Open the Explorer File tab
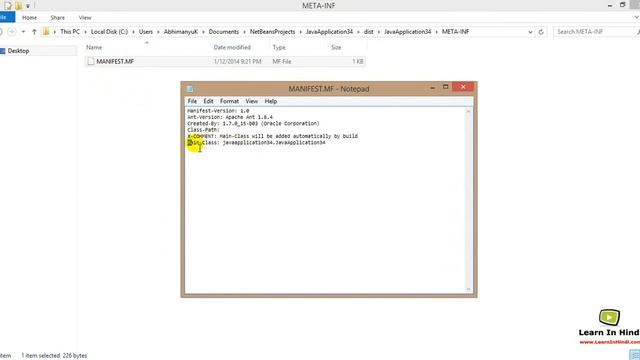The width and height of the screenshot is (640, 360). (6, 17)
